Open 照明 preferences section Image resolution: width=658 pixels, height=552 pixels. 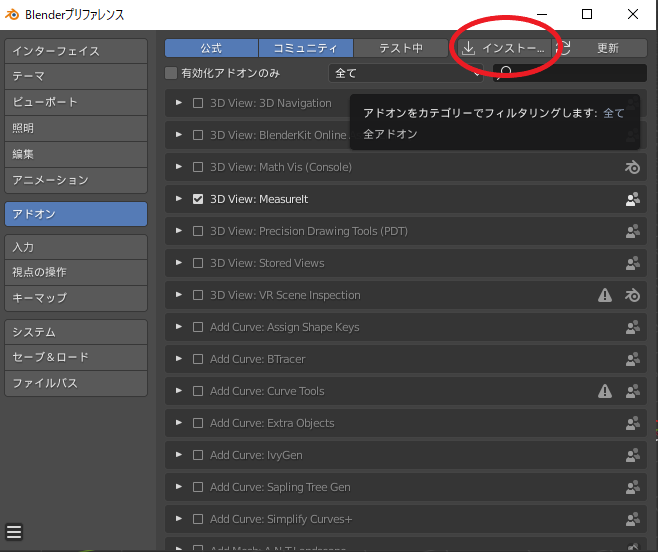[x=76, y=128]
